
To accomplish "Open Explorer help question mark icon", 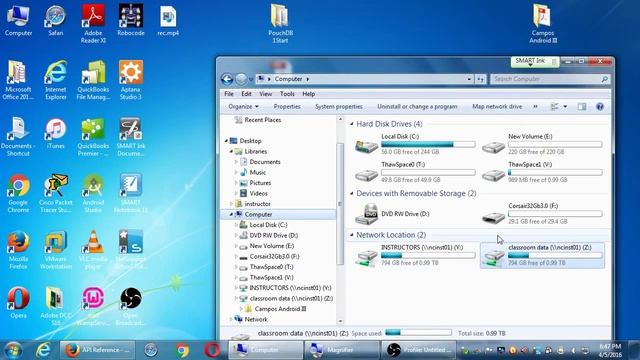I will pyautogui.click(x=600, y=107).
